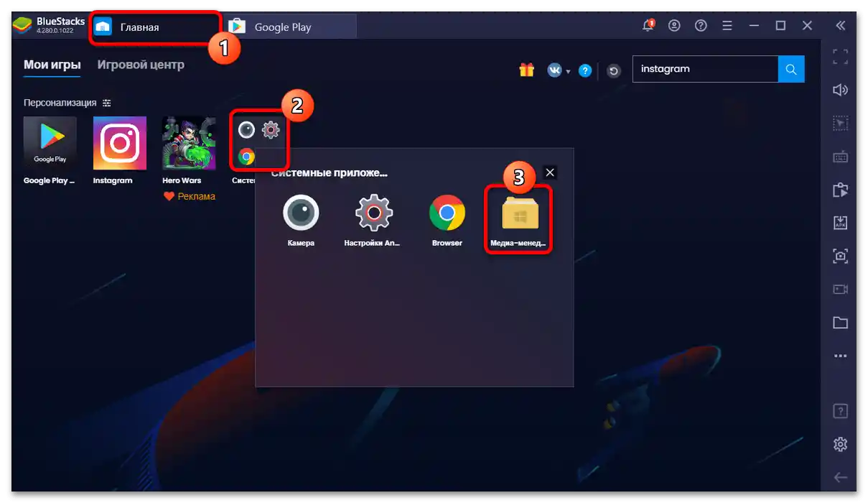Image resolution: width=868 pixels, height=503 pixels.
Task: Open the Google Play Store app icon
Action: tap(50, 143)
